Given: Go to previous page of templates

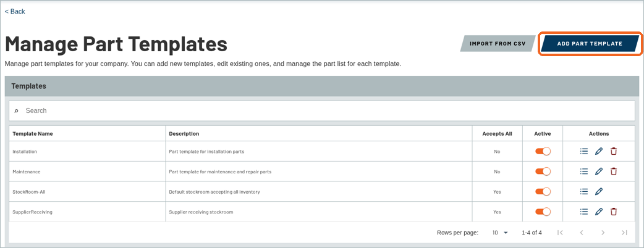Looking at the screenshot, I should point(581,233).
